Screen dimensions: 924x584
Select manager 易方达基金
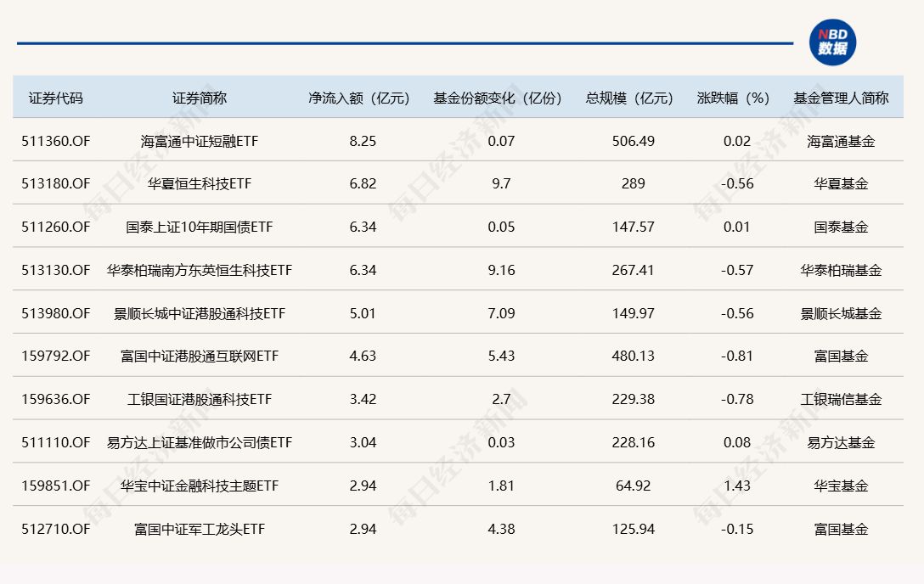point(841,442)
